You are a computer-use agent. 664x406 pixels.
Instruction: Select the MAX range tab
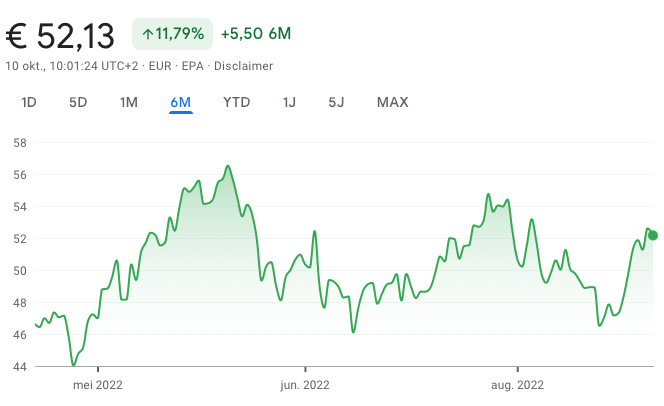(393, 102)
